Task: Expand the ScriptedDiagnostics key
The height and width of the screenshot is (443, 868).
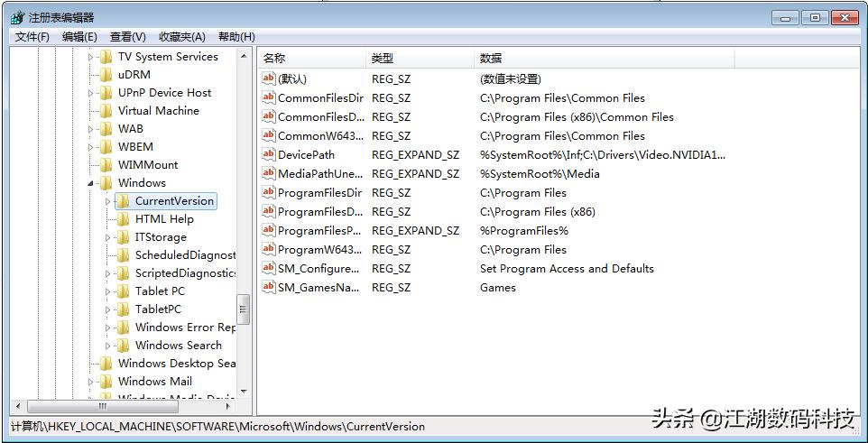Action: 108,273
